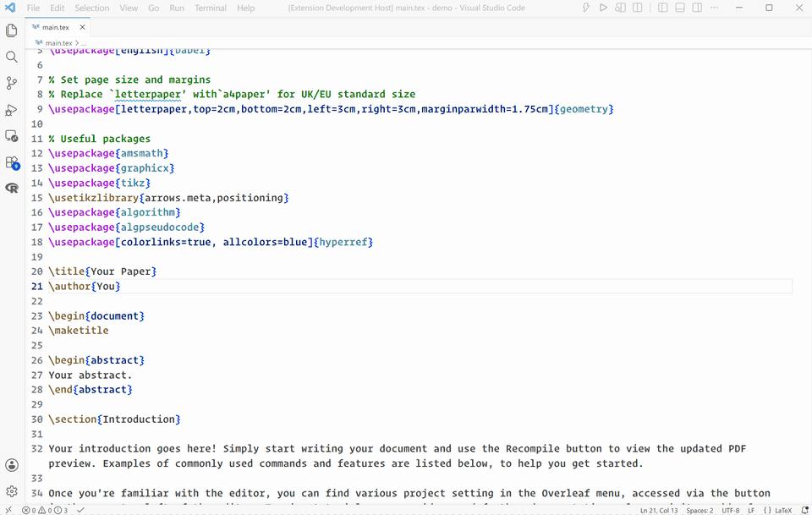Open the Run and Debug view

coord(11,110)
